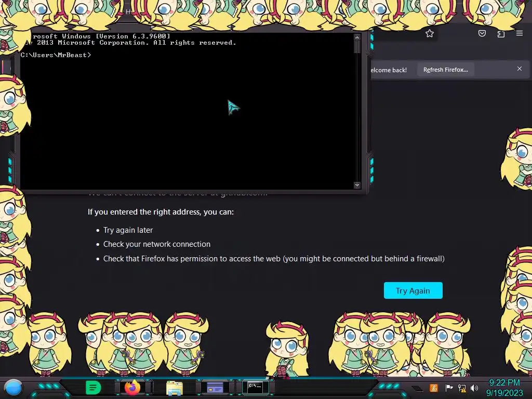Click the Java tray icon
The image size is (532, 399).
pos(434,388)
